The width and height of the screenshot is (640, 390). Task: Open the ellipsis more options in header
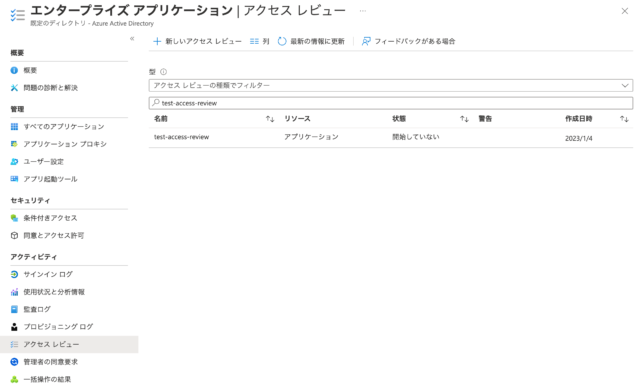pyautogui.click(x=363, y=11)
